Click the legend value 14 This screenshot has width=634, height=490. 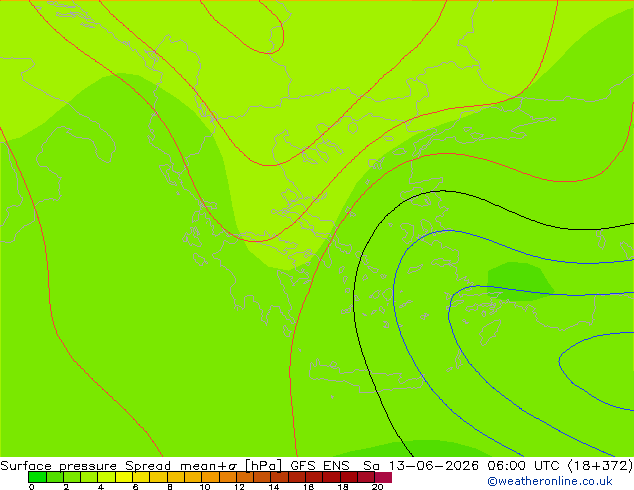point(274,487)
